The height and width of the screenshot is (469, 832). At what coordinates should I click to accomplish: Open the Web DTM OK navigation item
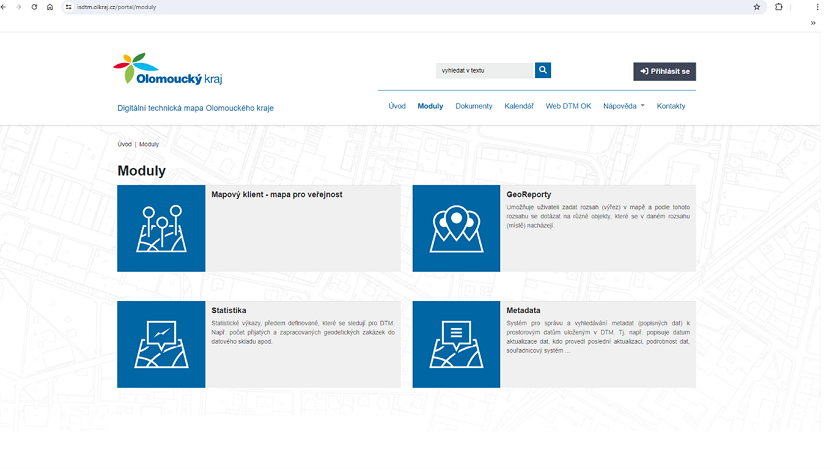568,106
